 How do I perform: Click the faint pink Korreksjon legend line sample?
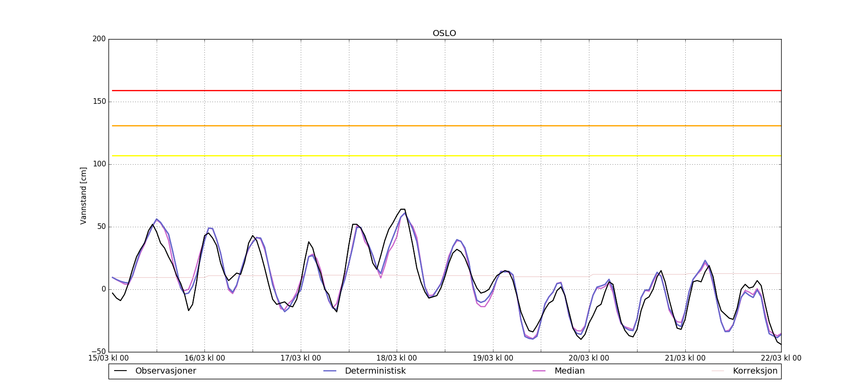[718, 371]
